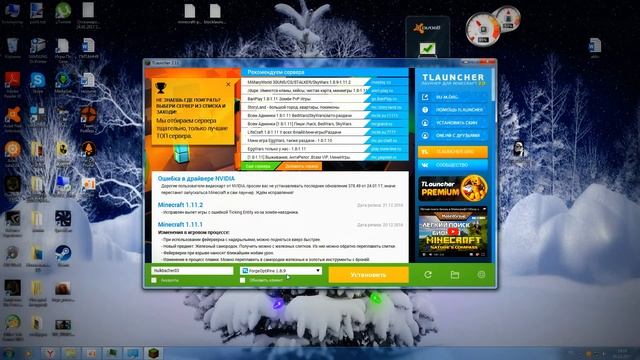Screen dimensions: 640x360
Task: Click the refresh versions icon
Action: pos(428,275)
